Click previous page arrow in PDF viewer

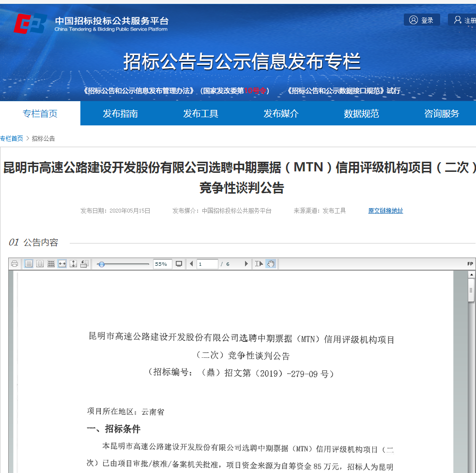click(x=191, y=263)
